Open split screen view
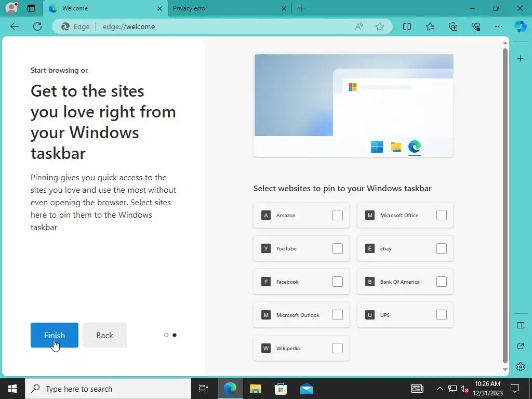Screen dimensions: 532x399 point(407,26)
